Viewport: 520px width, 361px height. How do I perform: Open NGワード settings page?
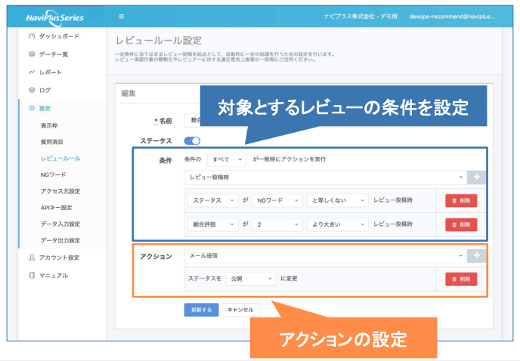[x=53, y=175]
